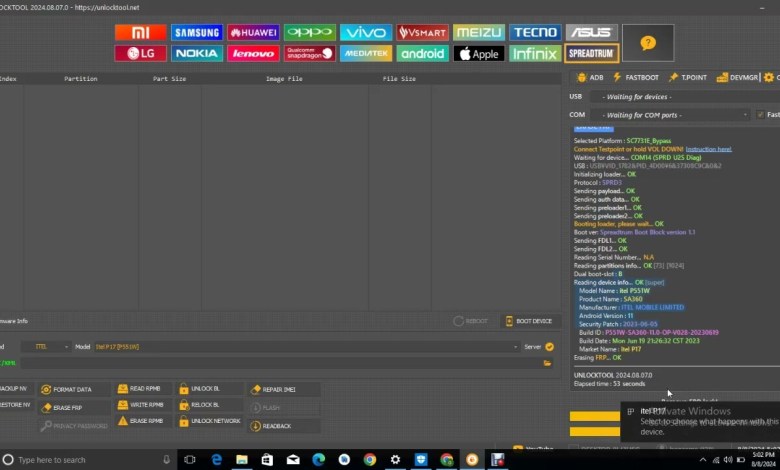Viewport: 780px width, 470px height.
Task: Select the Qualcomm Snapdragon logo
Action: (309, 53)
